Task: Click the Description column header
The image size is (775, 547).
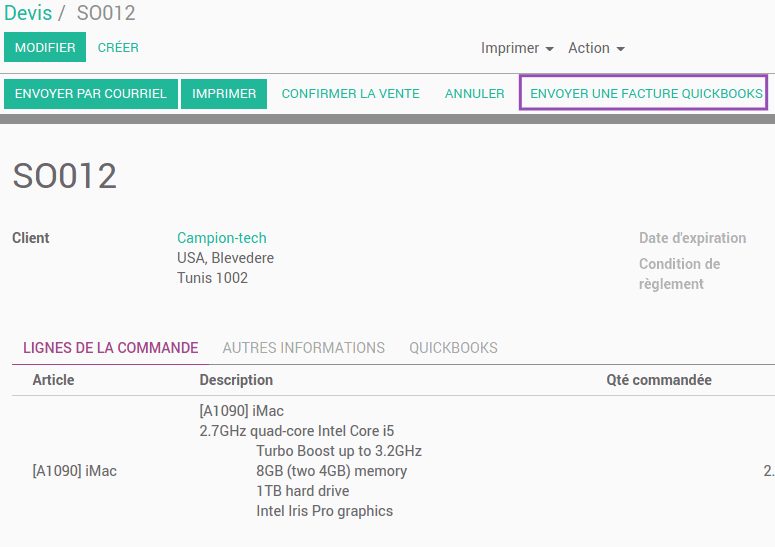Action: [x=236, y=380]
